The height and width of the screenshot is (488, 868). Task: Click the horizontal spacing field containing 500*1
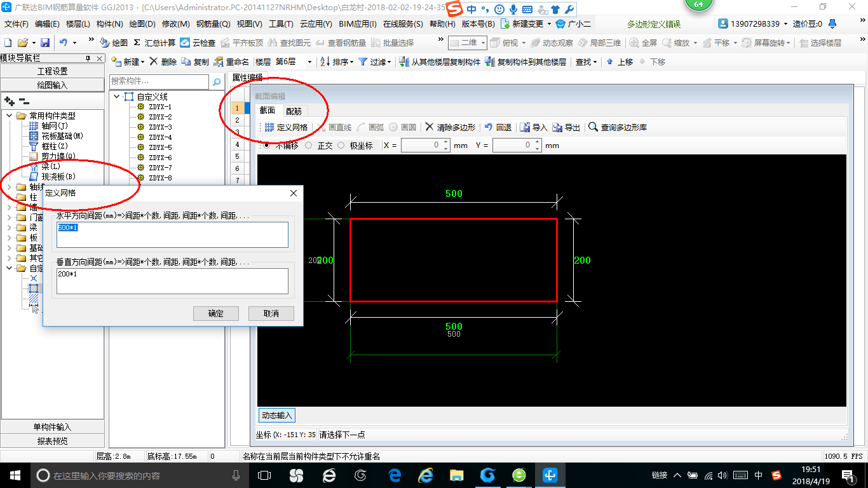pos(172,234)
